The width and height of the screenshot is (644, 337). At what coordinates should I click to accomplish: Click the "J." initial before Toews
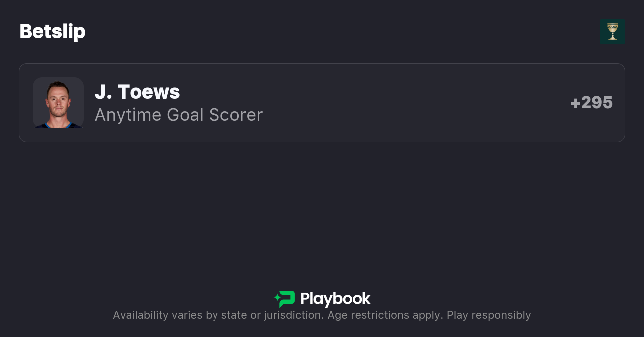103,92
